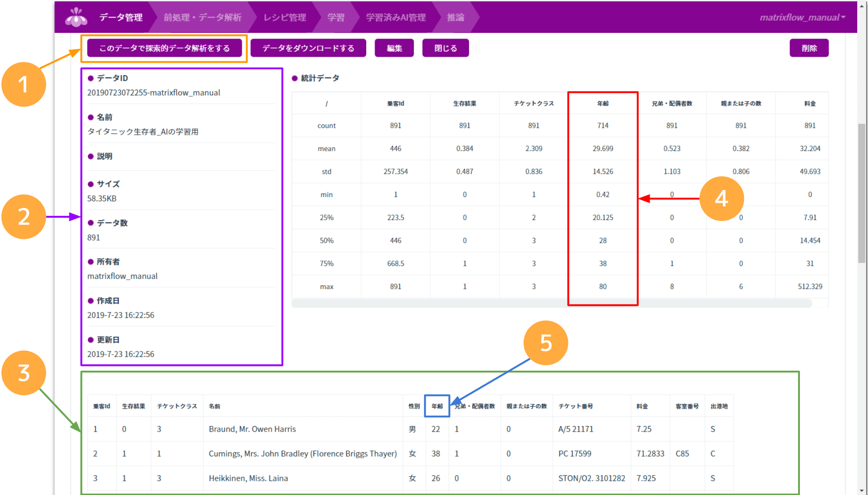Open the データ管理 navigation tab

[121, 17]
